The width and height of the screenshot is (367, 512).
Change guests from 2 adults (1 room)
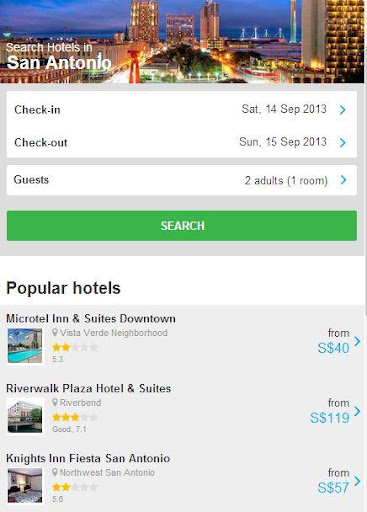pos(286,180)
